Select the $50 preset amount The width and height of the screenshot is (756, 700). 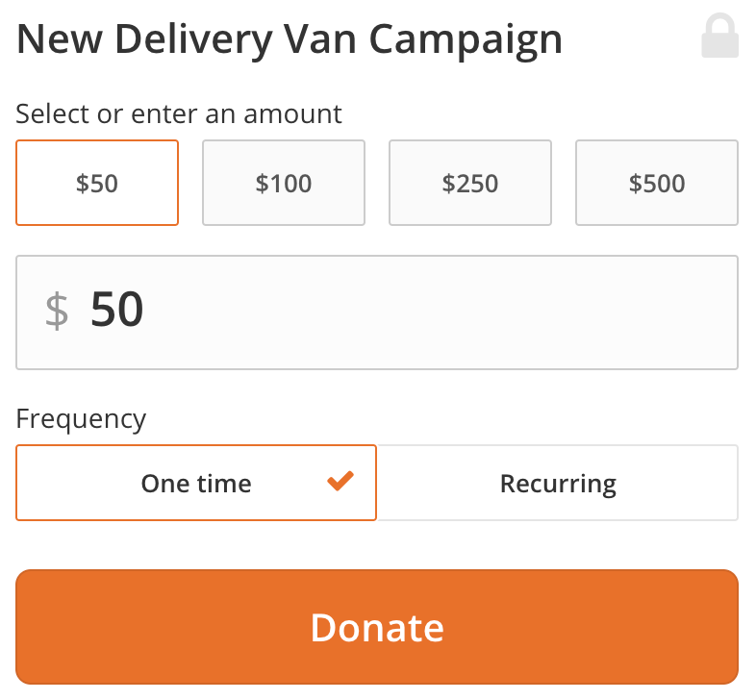[x=97, y=183]
